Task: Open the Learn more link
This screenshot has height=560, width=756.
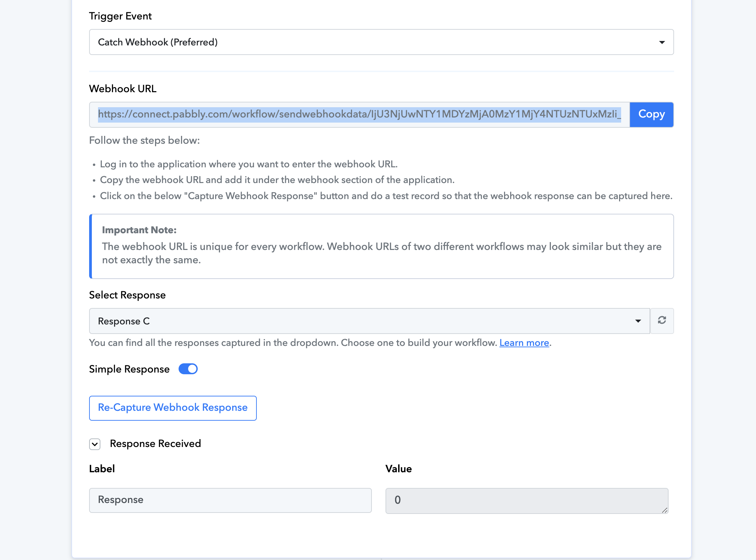Action: [x=524, y=342]
